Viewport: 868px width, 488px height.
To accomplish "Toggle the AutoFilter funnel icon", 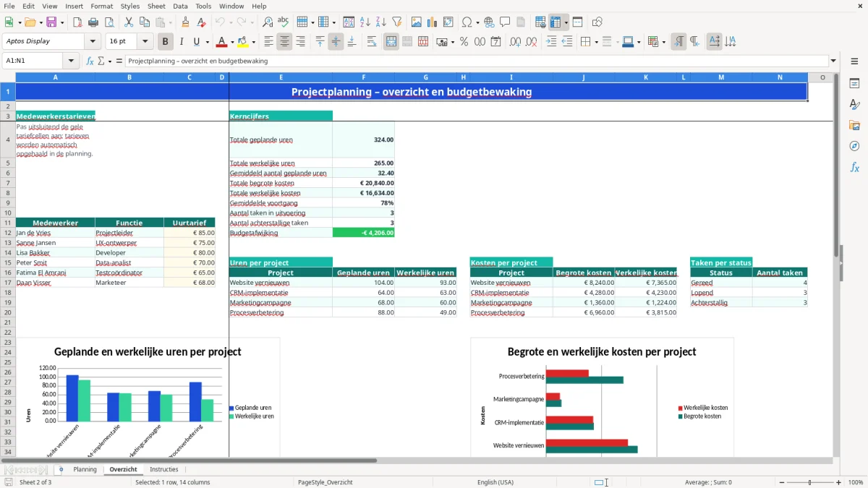I will coord(397,22).
